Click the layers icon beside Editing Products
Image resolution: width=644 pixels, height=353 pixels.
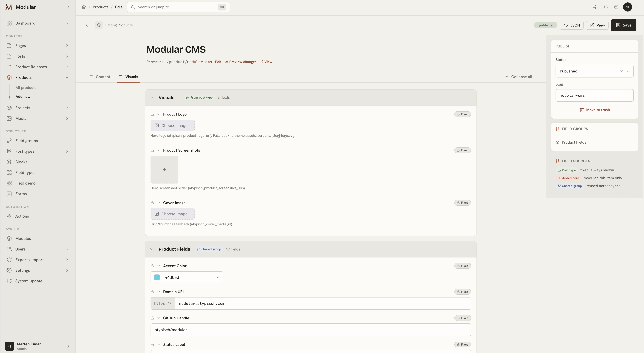click(x=99, y=25)
